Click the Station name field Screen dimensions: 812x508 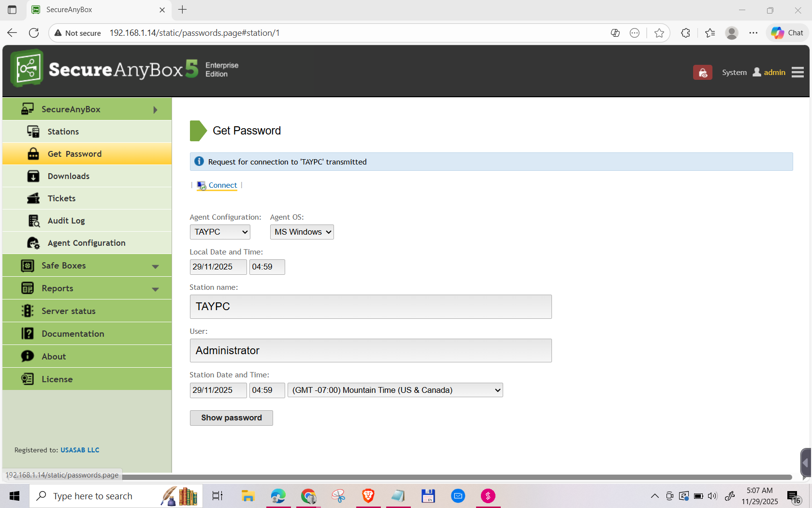click(x=371, y=307)
